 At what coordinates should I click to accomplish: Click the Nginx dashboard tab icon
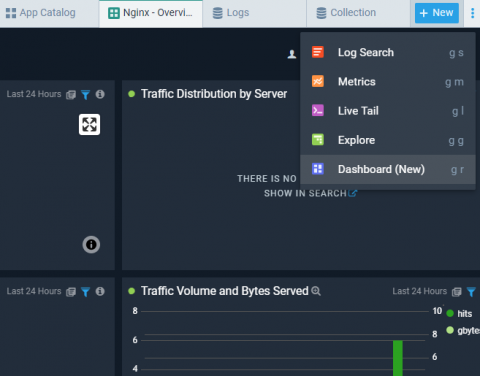(114, 13)
